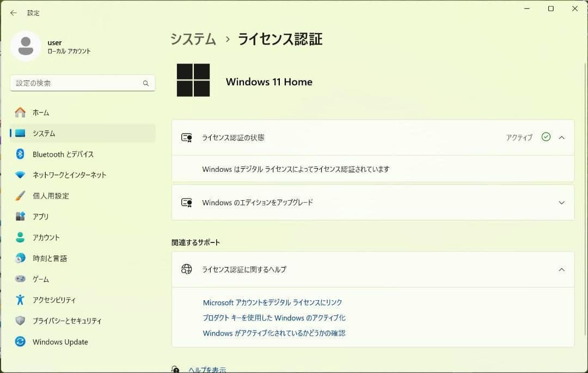
Task: Click the アクティブ status text
Action: tap(519, 138)
